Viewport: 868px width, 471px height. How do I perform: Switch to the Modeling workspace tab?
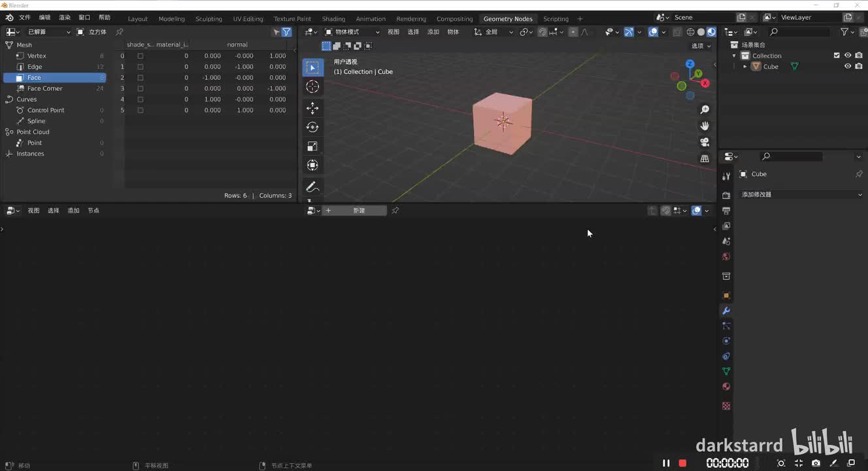pyautogui.click(x=171, y=18)
